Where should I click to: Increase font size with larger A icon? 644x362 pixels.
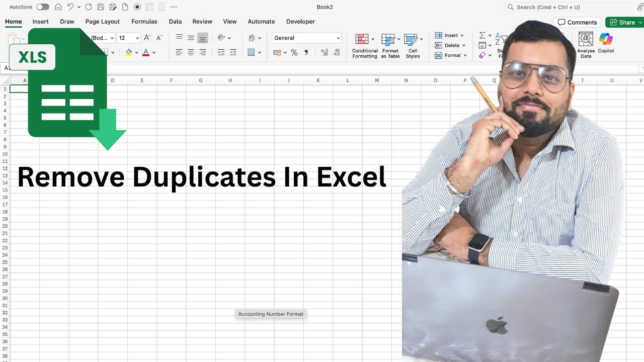click(x=147, y=38)
